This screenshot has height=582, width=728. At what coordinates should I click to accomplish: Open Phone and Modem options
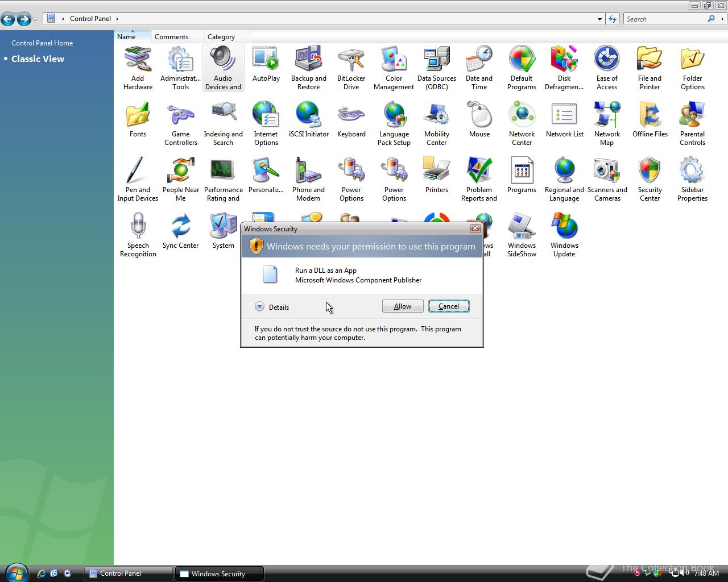[308, 180]
